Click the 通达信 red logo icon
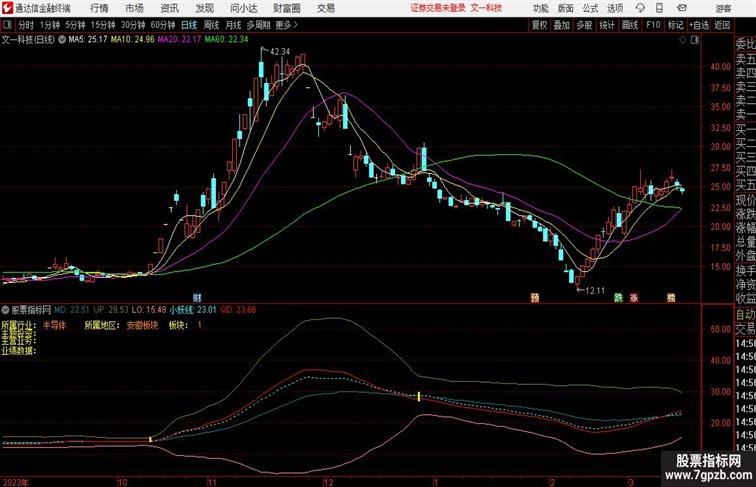 tap(7, 8)
